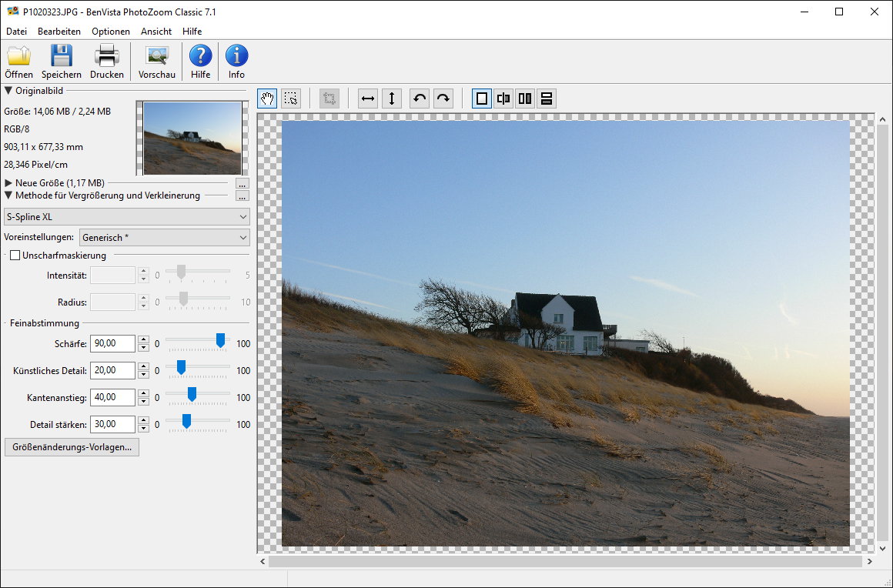Viewport: 893px width, 588px height.
Task: Toggle horizontal split preview layout
Action: pyautogui.click(x=547, y=99)
